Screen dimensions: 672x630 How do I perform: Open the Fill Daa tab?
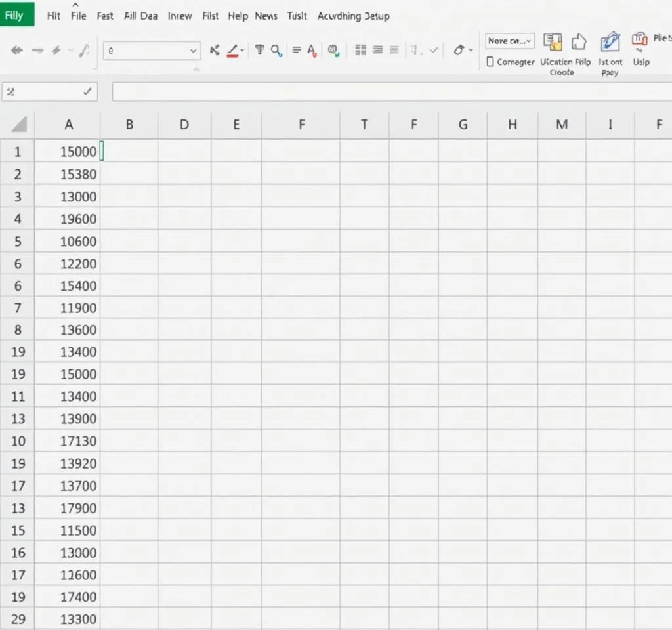(x=140, y=16)
